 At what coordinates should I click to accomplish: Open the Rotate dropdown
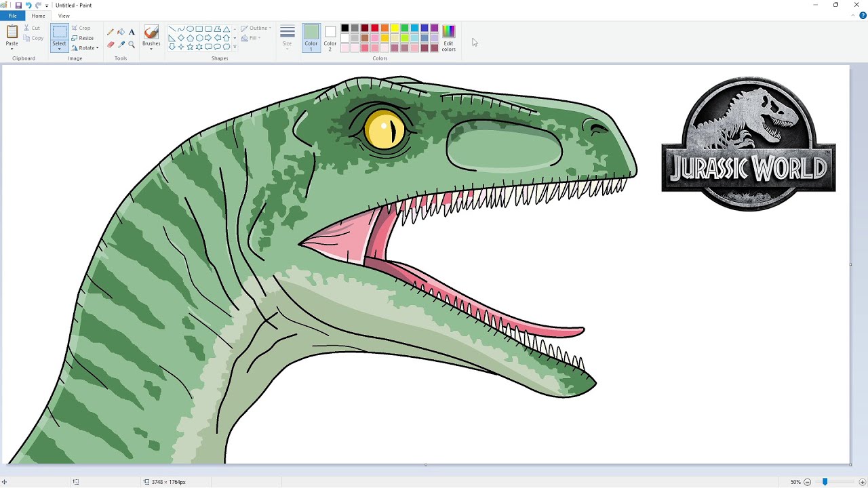[85, 47]
